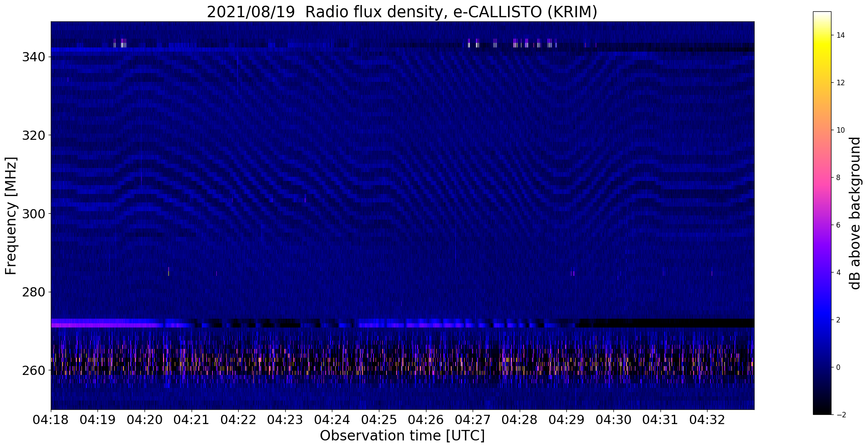The image size is (868, 448).
Task: Click the 'Observation time [UTC]' axis label
Action: pyautogui.click(x=402, y=436)
